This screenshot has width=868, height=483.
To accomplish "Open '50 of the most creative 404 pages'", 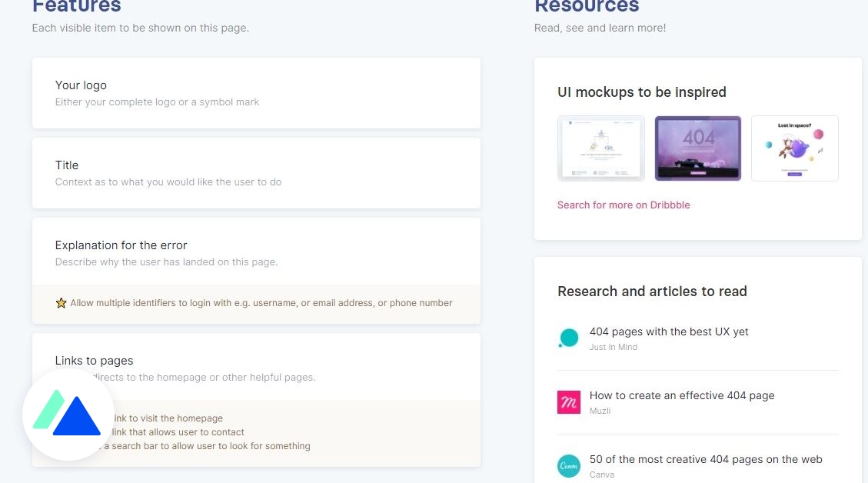I will point(706,459).
